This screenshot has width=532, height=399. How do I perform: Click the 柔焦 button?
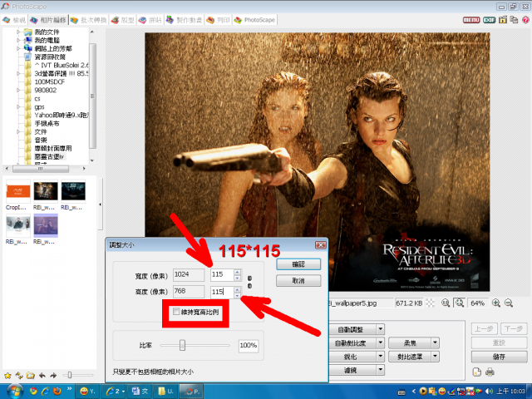click(410, 343)
